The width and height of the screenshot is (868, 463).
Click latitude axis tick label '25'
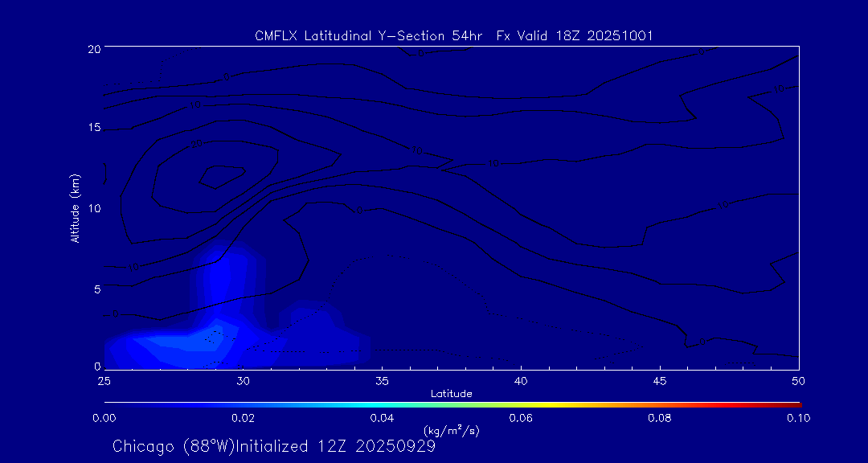(104, 381)
